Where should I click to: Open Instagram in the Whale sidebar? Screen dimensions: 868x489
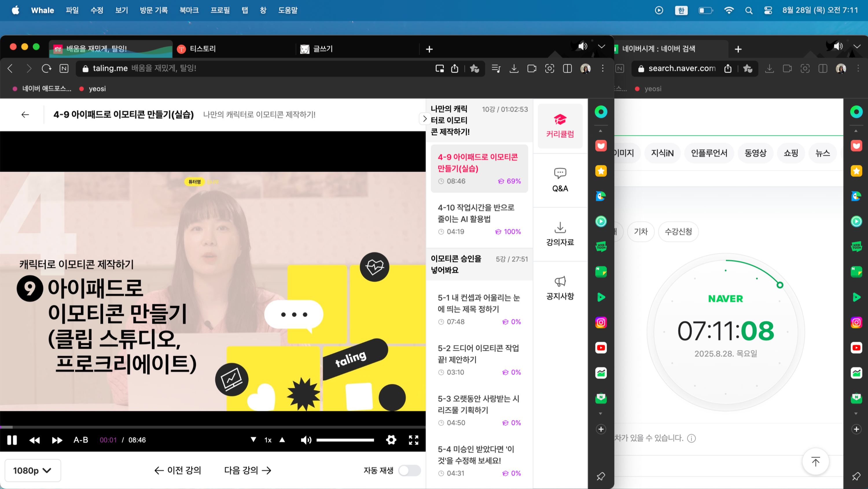click(x=601, y=322)
